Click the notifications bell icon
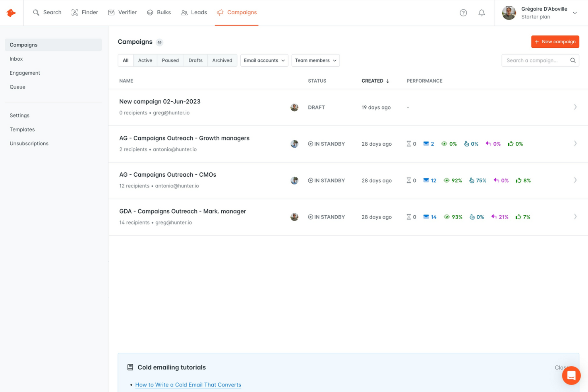 click(482, 12)
